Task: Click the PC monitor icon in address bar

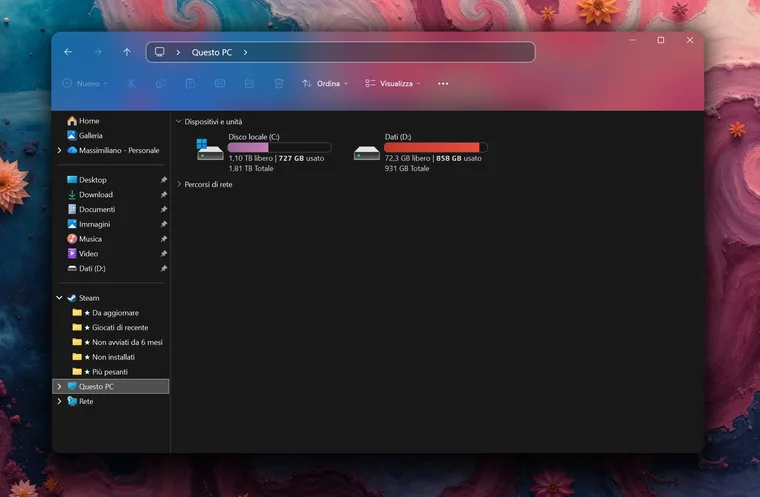Action: (159, 52)
